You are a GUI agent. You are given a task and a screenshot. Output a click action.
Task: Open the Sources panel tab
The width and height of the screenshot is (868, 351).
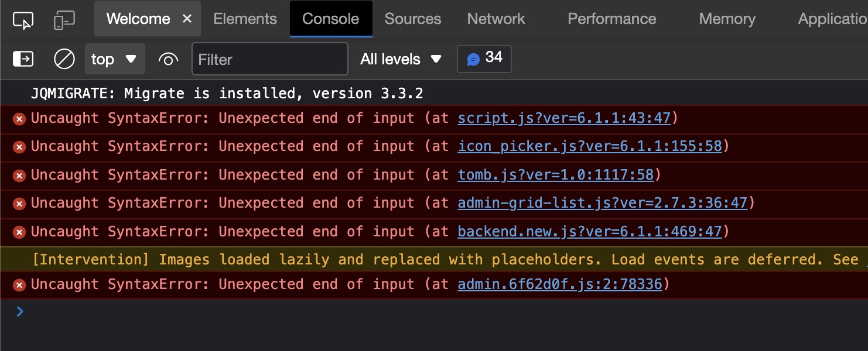412,19
